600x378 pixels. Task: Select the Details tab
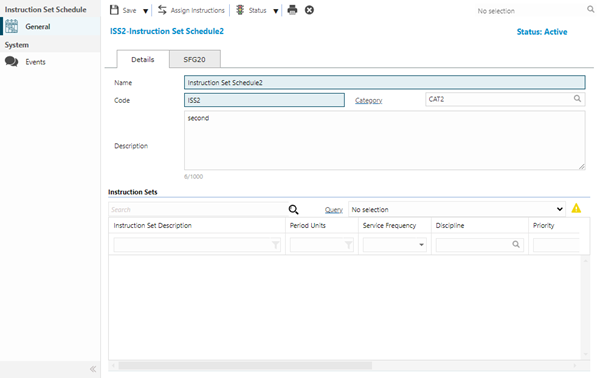(143, 59)
